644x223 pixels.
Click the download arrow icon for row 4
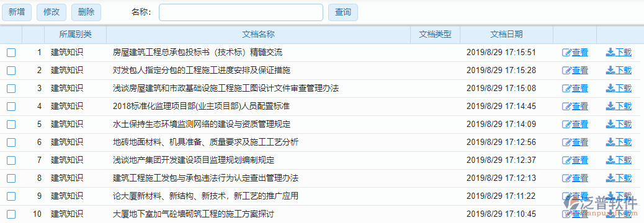click(610, 106)
